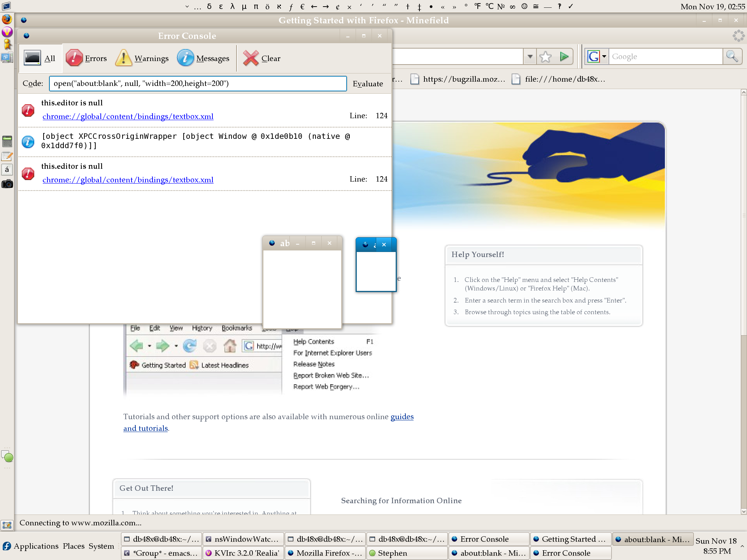
Task: Open the search engine selector dropdown
Action: (x=597, y=57)
